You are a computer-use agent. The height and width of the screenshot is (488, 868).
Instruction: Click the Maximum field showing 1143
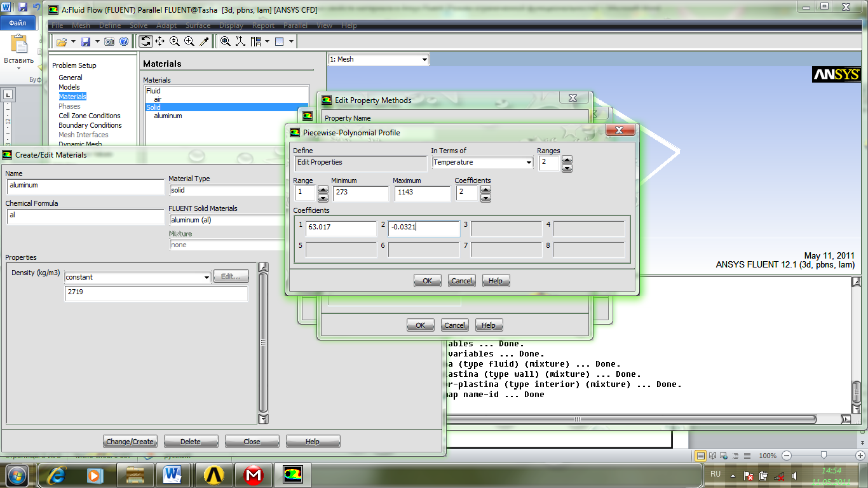(422, 194)
